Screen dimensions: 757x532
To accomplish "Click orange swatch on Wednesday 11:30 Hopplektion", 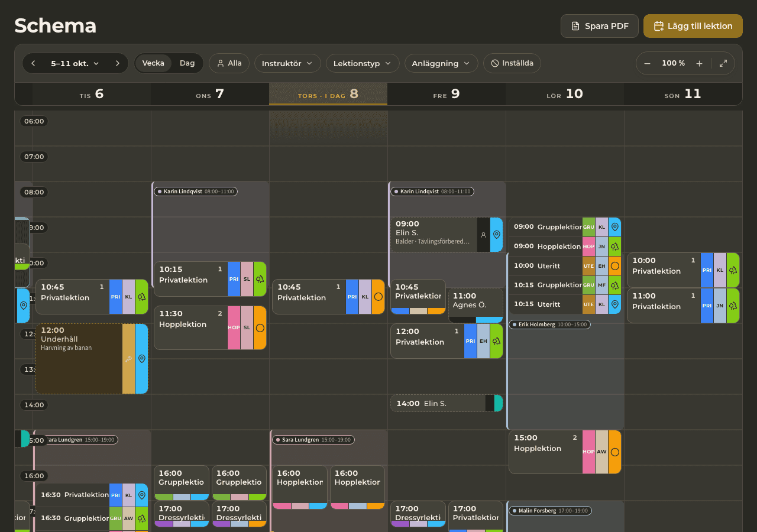I will [x=260, y=327].
